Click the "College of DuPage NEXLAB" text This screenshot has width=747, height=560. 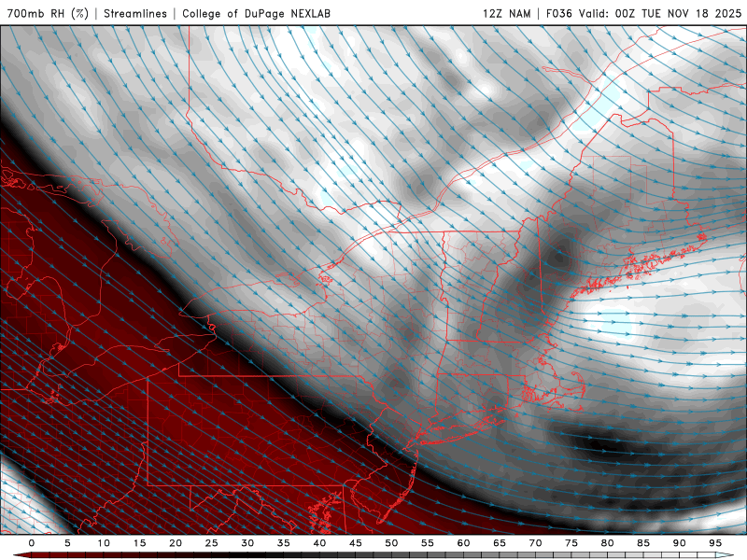(256, 13)
